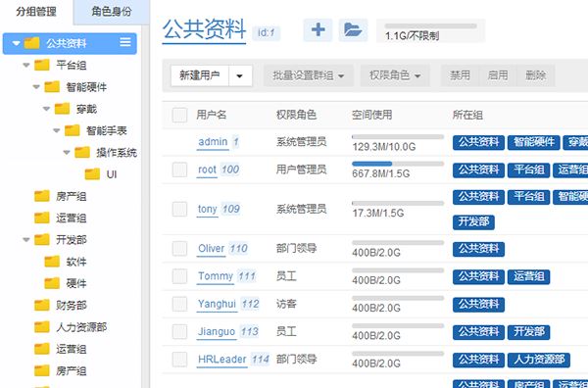
Task: Collapse the 开发部 tree arrow
Action: [25, 240]
